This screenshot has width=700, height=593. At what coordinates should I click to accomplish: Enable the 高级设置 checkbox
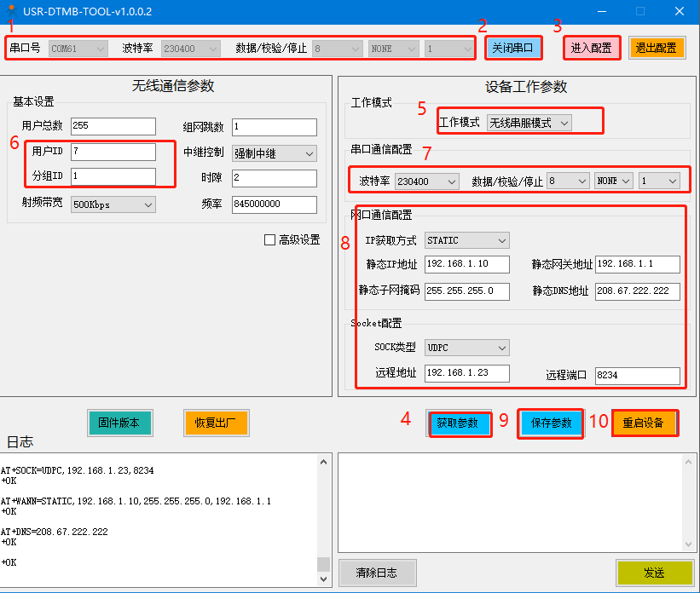tap(270, 240)
